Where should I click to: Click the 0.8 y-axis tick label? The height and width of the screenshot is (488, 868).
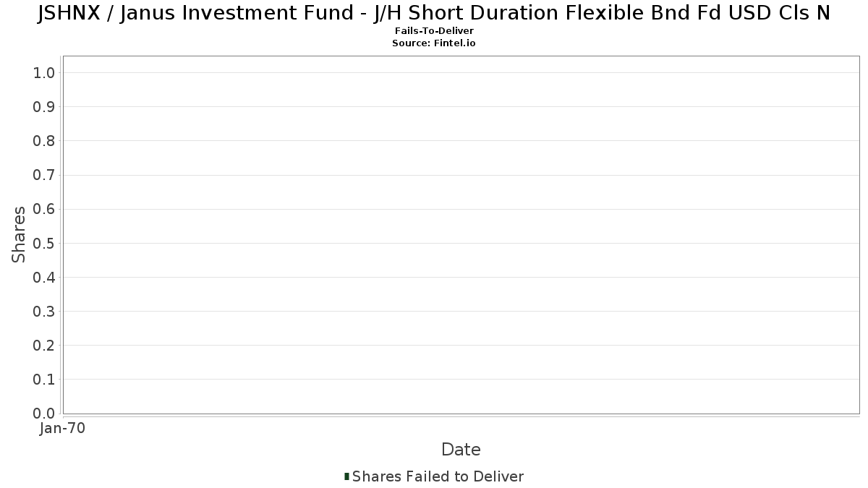(x=44, y=141)
